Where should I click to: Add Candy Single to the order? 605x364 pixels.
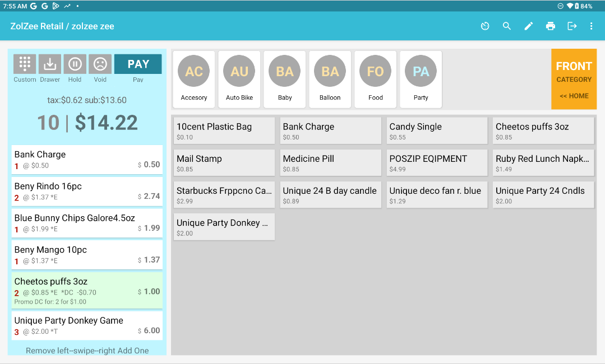tap(437, 131)
